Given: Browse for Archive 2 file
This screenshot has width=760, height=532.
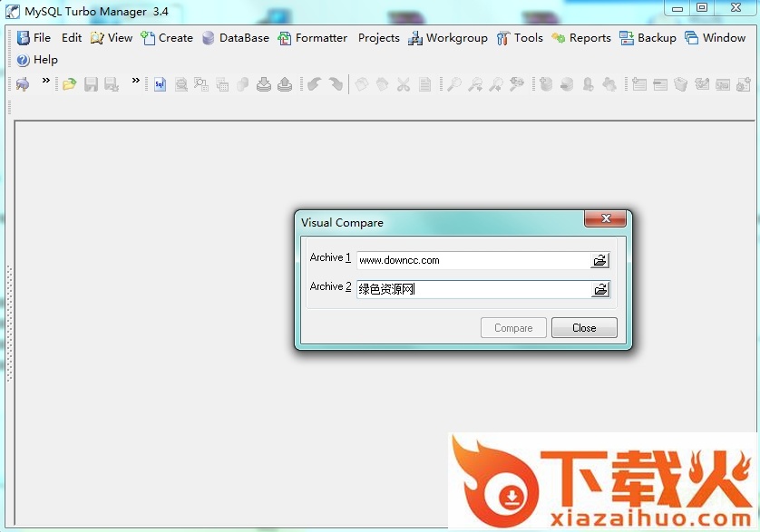Looking at the screenshot, I should pyautogui.click(x=599, y=289).
